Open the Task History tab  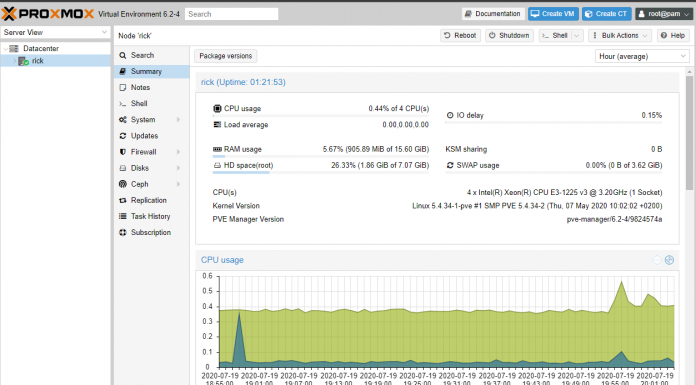(x=151, y=216)
